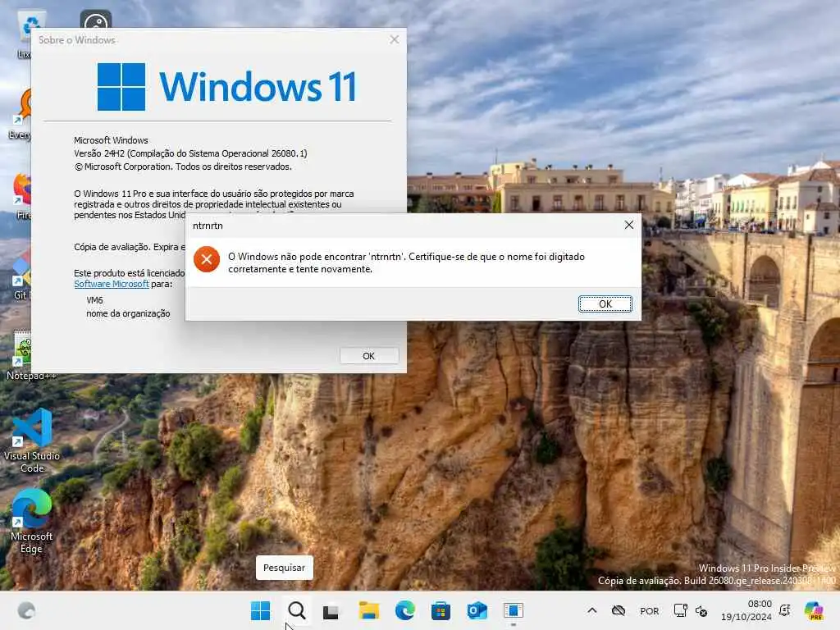Open the POR input language switcher

point(650,611)
